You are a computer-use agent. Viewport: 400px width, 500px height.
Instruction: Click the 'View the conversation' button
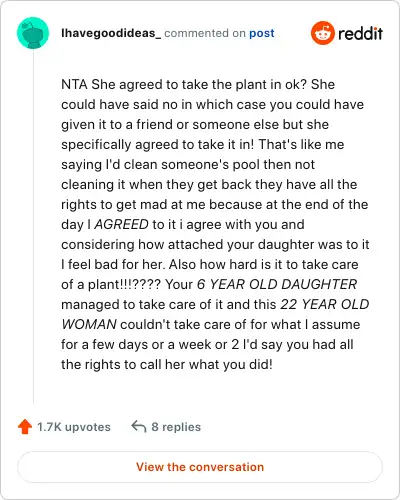(200, 467)
